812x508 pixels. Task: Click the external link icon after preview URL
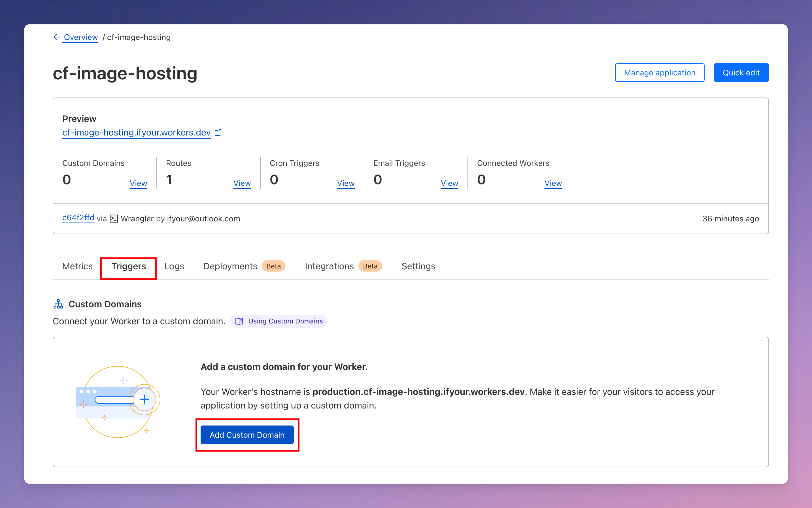[x=218, y=133]
